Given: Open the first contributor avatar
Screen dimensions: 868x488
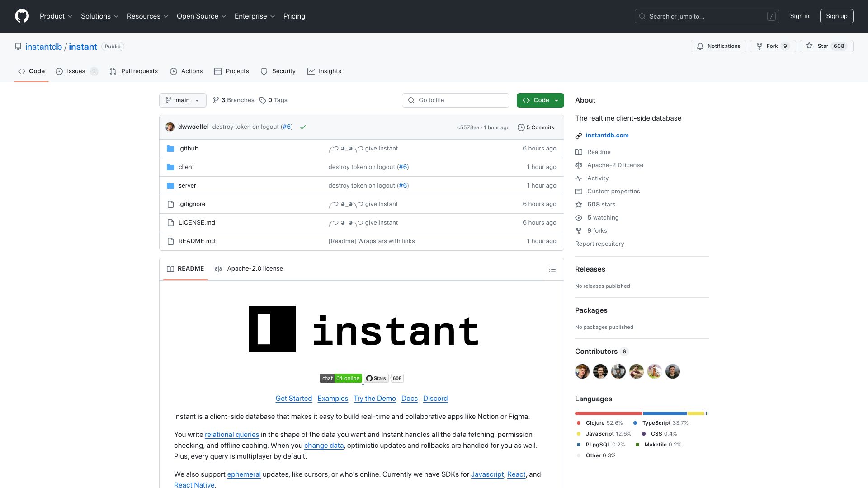Looking at the screenshot, I should 582,371.
